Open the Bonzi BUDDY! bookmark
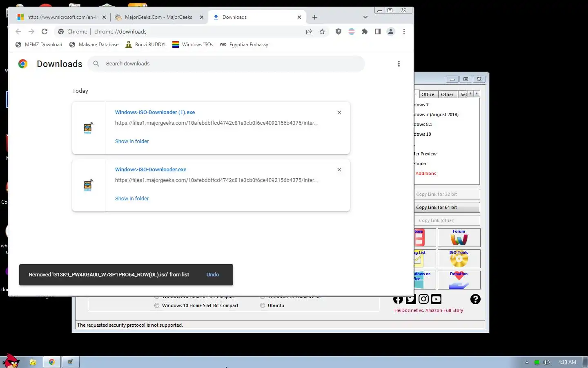Image resolution: width=588 pixels, height=368 pixels. pos(145,45)
